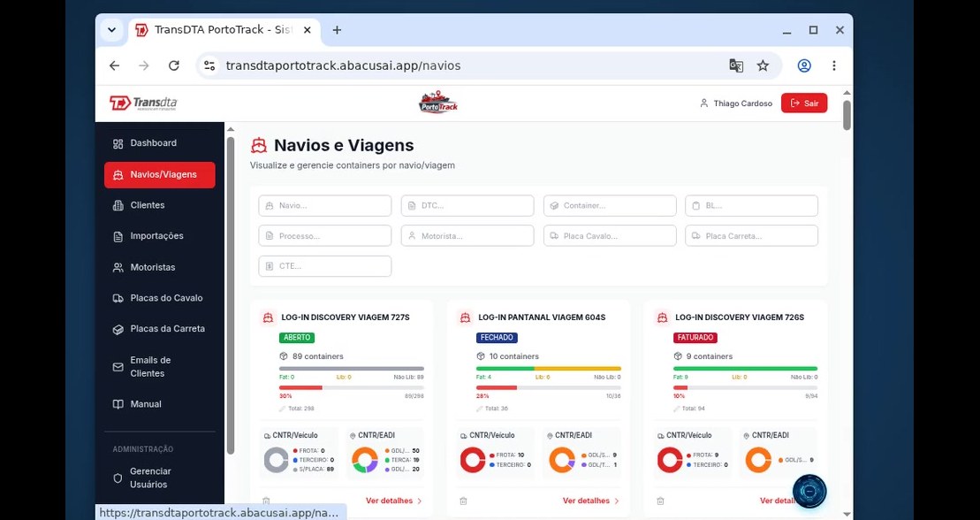Open the floating chat assistant button

(809, 492)
